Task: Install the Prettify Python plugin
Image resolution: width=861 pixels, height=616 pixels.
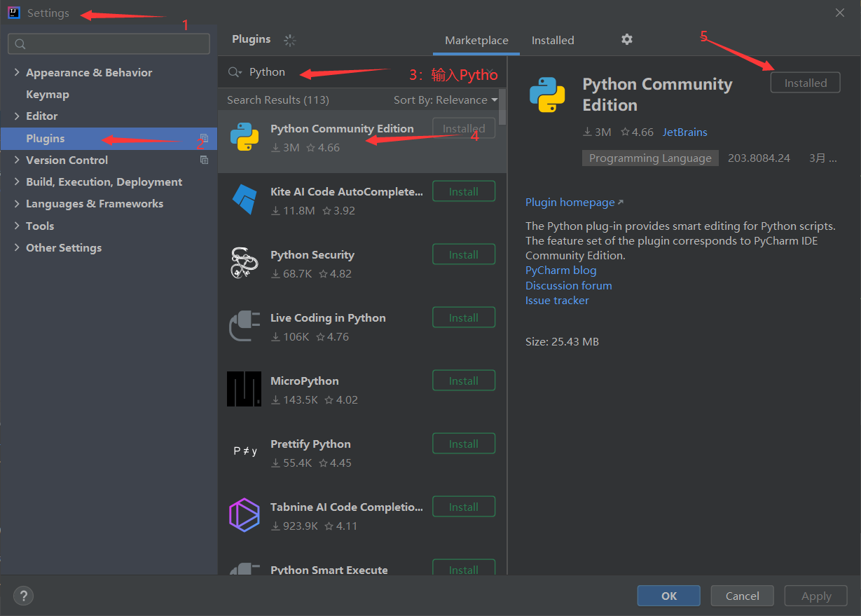Action: tap(464, 444)
